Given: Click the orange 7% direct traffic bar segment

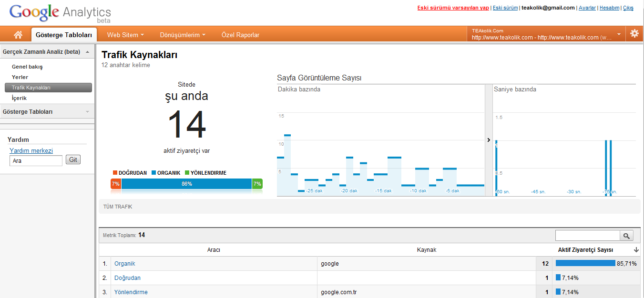Looking at the screenshot, I should (115, 184).
